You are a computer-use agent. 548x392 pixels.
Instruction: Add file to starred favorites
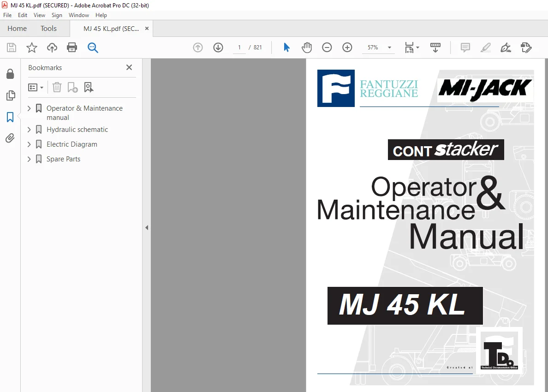tap(32, 48)
